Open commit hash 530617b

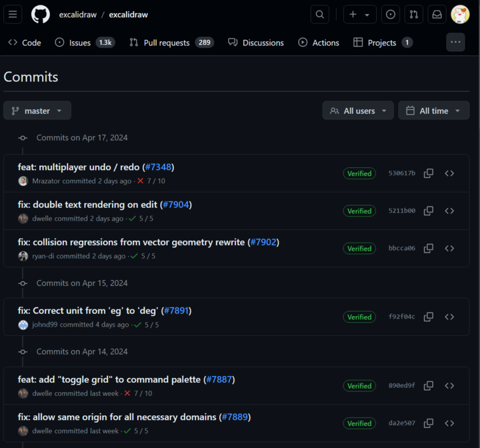402,173
